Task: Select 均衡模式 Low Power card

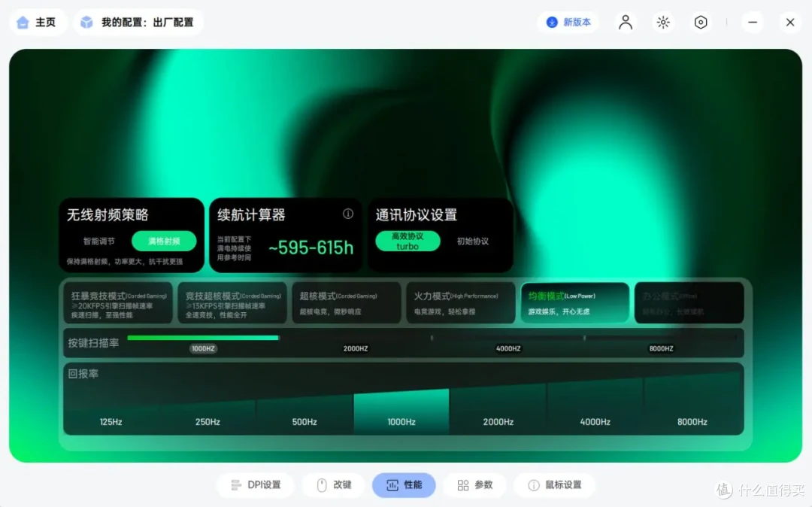Action: 575,303
